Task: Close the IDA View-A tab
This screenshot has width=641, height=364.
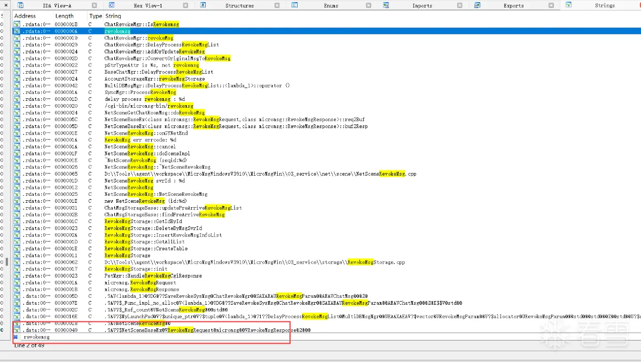Action: pos(94,5)
